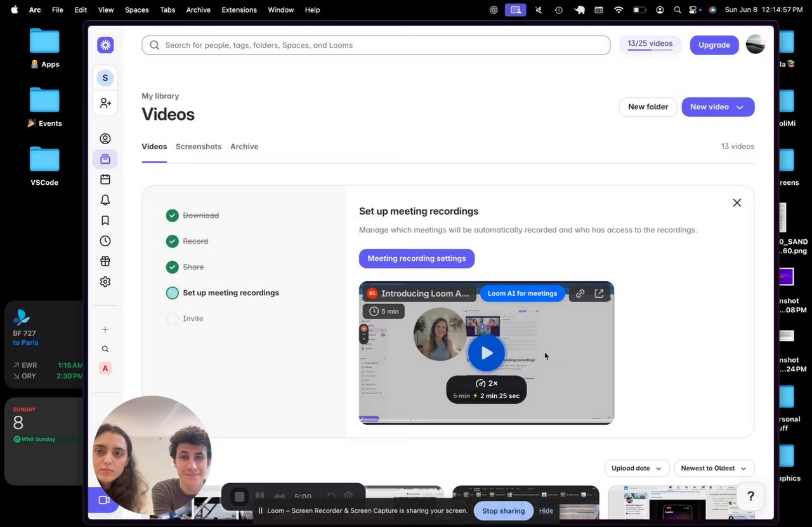Open ChatGPT icon in the menu bar

point(494,10)
